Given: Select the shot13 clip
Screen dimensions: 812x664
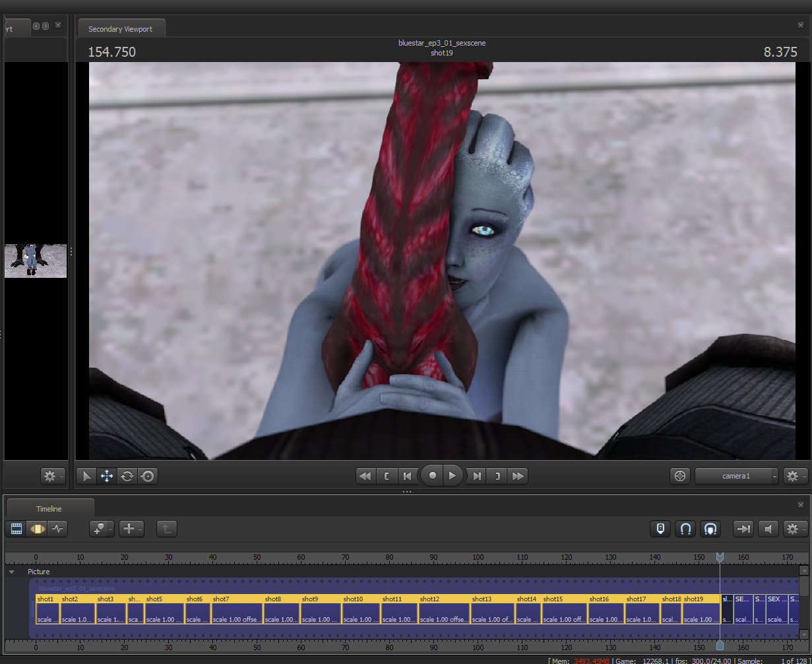Looking at the screenshot, I should pyautogui.click(x=493, y=609).
